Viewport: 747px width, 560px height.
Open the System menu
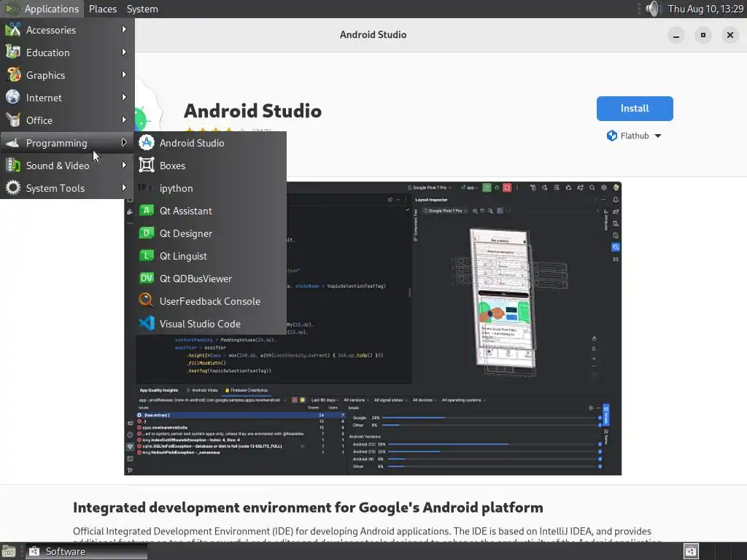pyautogui.click(x=142, y=9)
